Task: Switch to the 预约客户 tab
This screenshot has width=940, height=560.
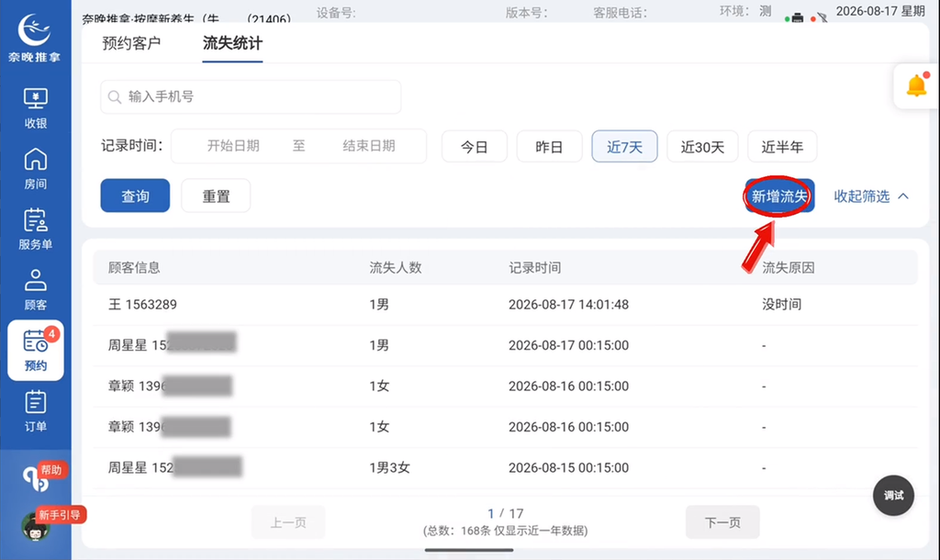Action: (131, 43)
